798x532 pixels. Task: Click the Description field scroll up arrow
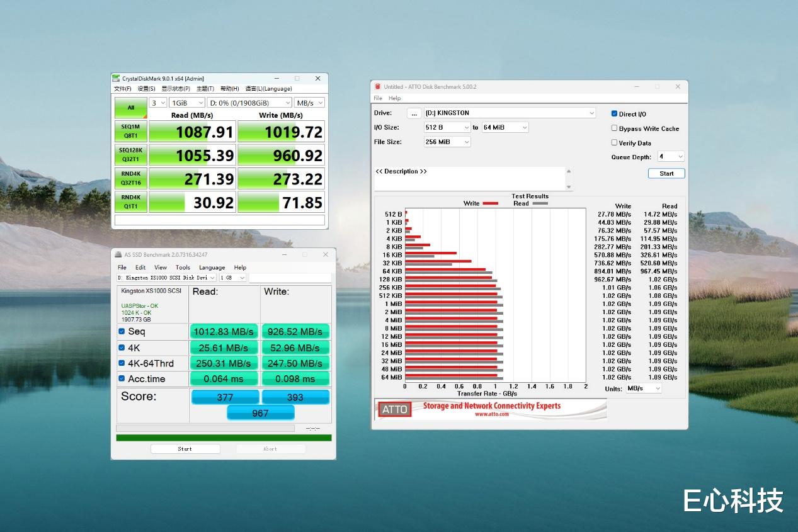[569, 171]
